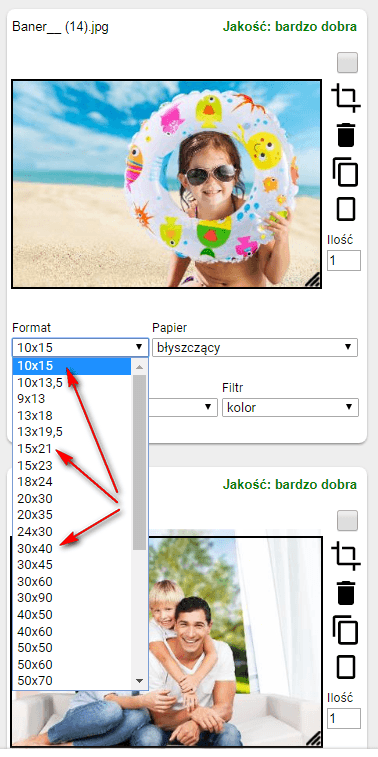Delete the family photo with trash icon
The image size is (378, 757).
[x=346, y=593]
